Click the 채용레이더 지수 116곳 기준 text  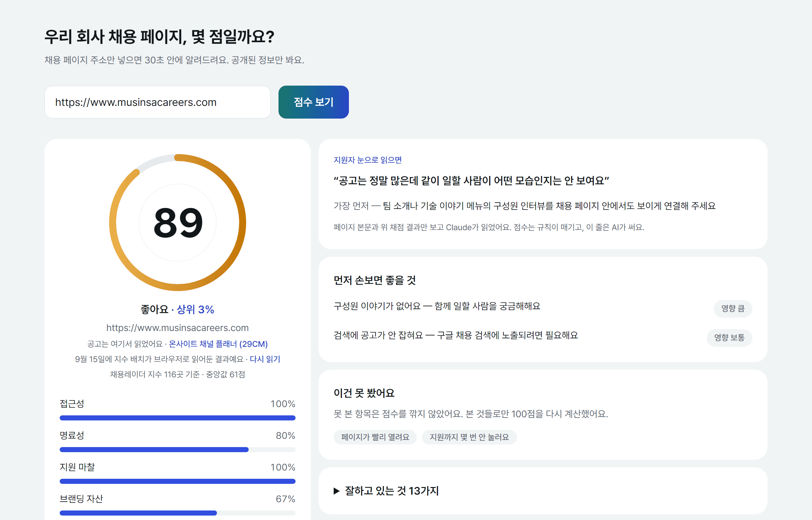point(178,374)
